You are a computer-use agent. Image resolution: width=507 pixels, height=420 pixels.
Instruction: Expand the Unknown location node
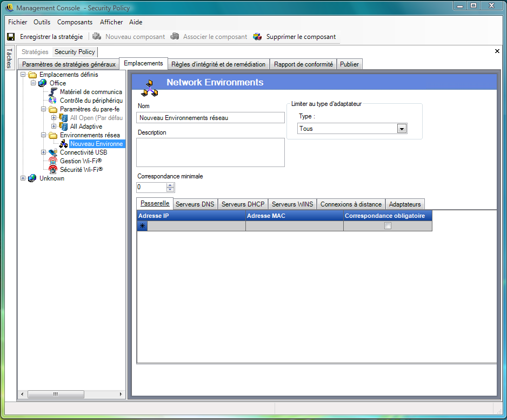(23, 178)
